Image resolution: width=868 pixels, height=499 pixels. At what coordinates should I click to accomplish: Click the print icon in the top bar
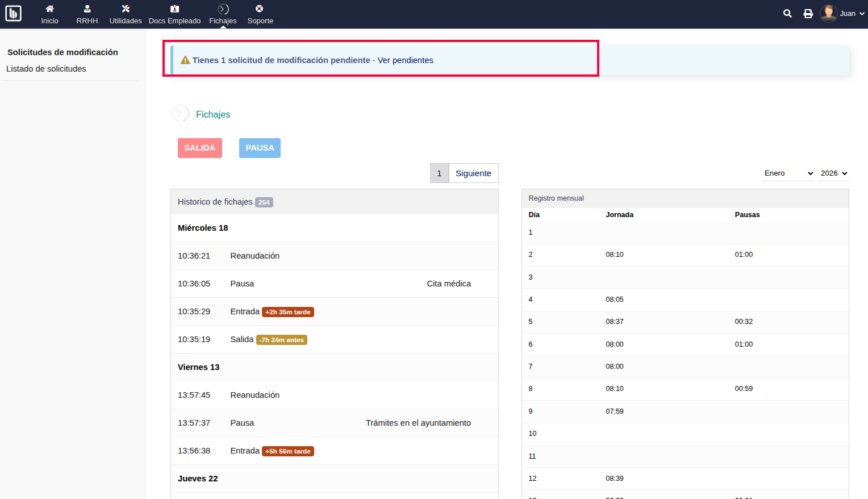click(x=808, y=13)
